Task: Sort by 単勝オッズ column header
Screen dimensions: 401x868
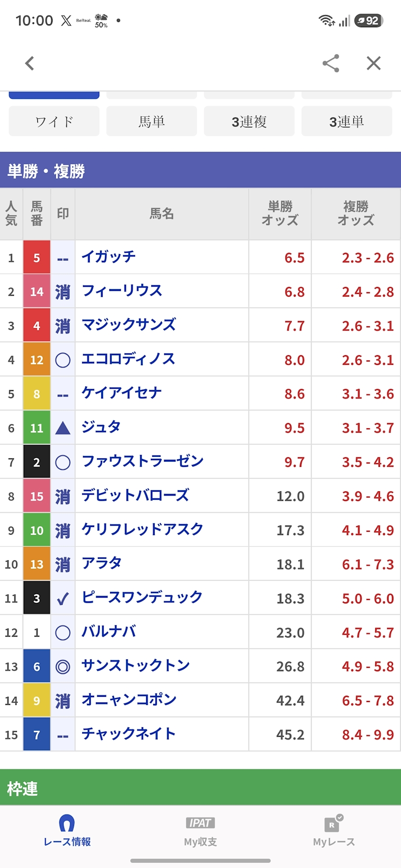Action: (280, 214)
